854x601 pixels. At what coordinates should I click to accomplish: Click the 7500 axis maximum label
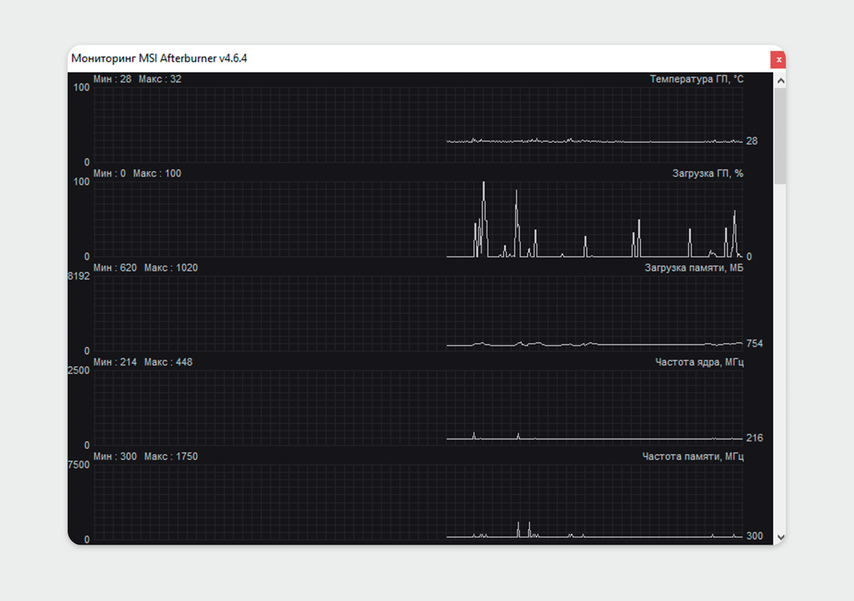pos(78,465)
